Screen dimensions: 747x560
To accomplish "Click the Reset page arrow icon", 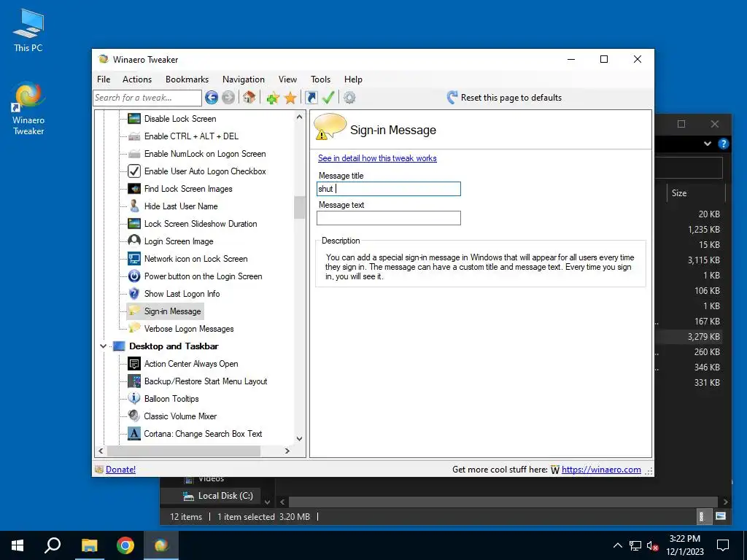I will [452, 98].
